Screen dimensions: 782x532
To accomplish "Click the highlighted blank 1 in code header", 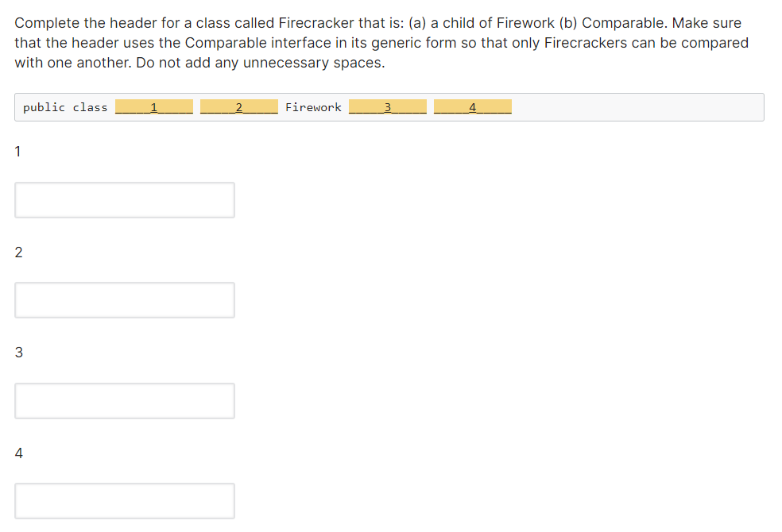I will point(154,106).
